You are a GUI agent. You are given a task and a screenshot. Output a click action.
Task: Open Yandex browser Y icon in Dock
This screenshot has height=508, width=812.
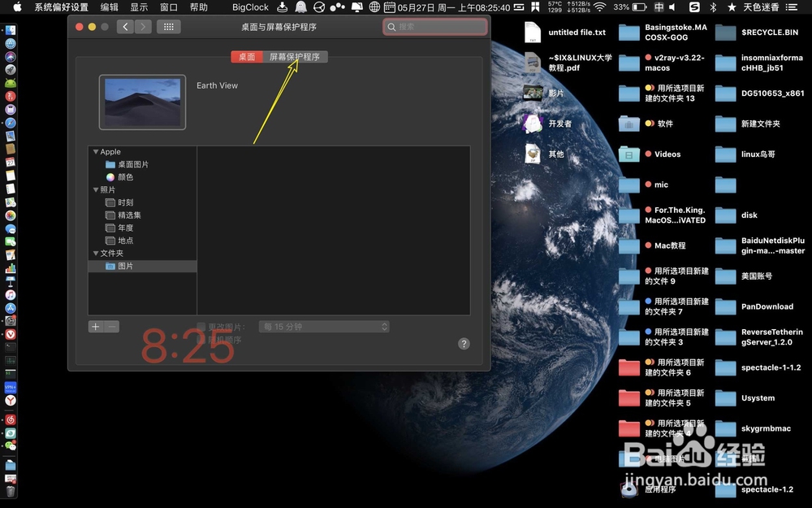[x=11, y=400]
